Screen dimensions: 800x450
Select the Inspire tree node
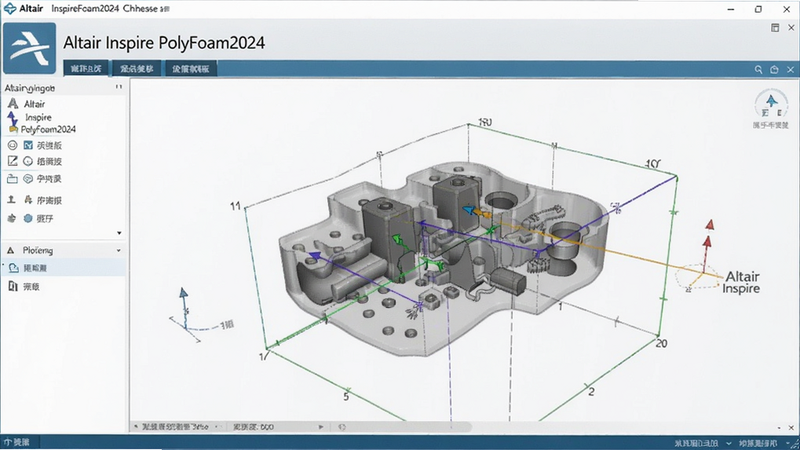pos(30,117)
